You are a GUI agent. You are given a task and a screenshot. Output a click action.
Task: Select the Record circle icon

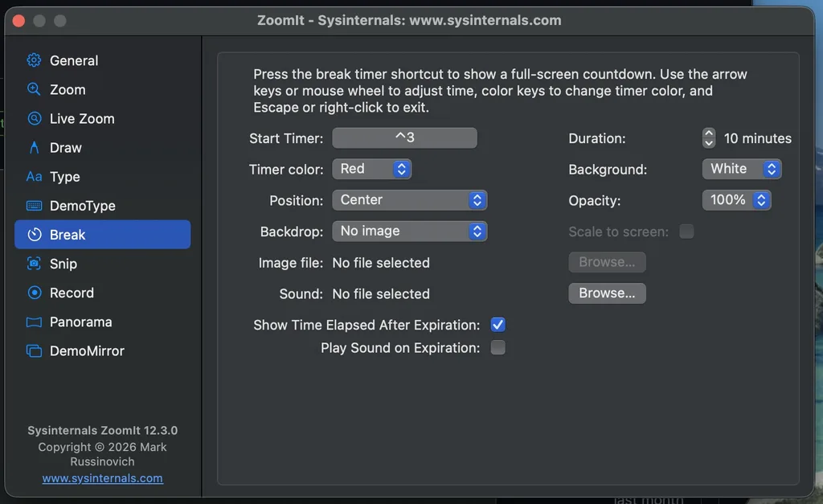[x=34, y=293]
